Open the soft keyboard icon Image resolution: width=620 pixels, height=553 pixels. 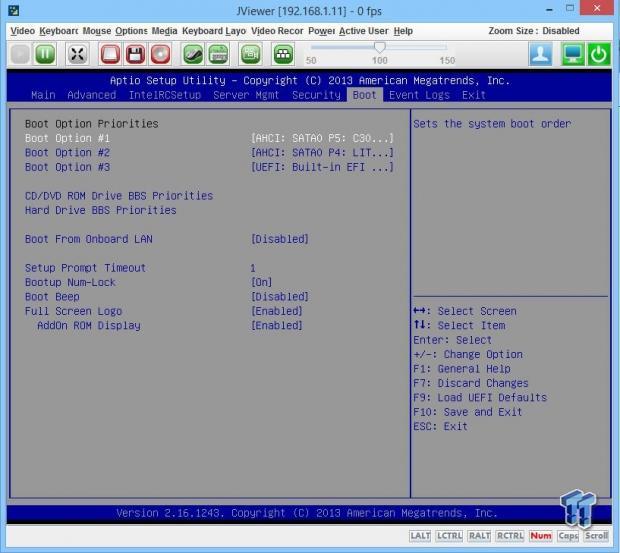(218, 54)
